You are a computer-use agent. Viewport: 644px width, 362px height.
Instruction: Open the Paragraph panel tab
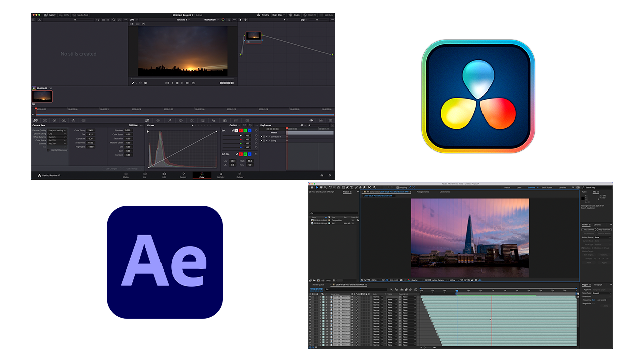[597, 285]
